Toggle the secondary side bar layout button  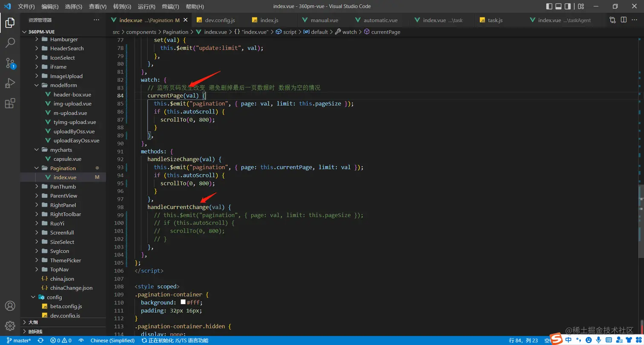click(568, 6)
